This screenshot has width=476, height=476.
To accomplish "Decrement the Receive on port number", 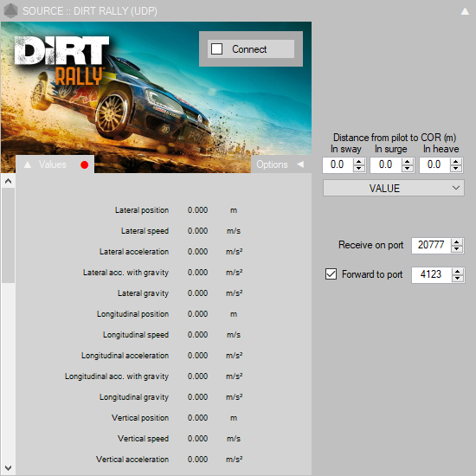I will click(x=457, y=249).
